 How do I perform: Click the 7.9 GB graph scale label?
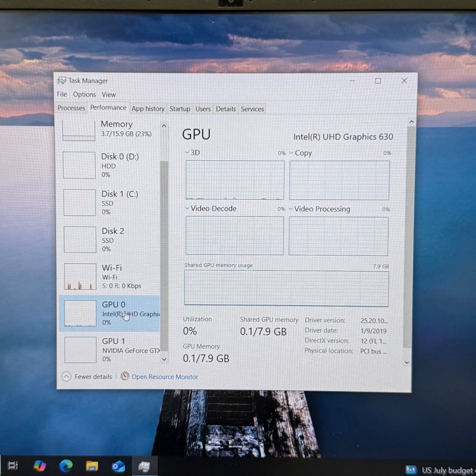[381, 266]
